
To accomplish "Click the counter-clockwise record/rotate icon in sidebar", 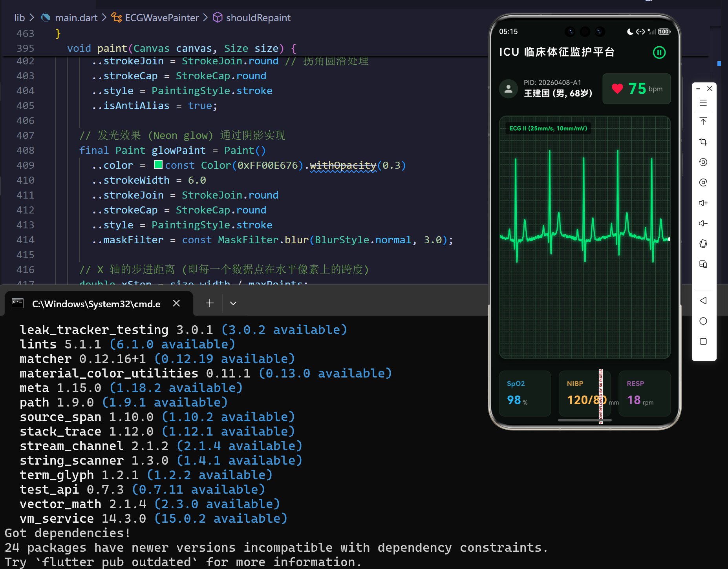I will pyautogui.click(x=703, y=162).
